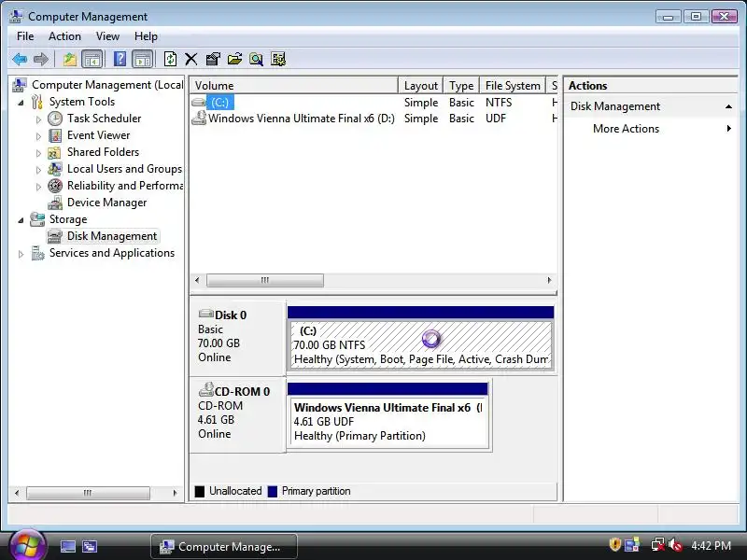Click the blue Primary partition legend swatch
747x560 pixels.
click(x=273, y=492)
